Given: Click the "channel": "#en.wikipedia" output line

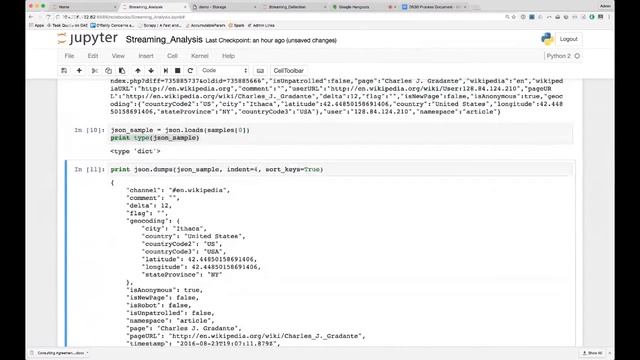Looking at the screenshot, I should 178,190.
